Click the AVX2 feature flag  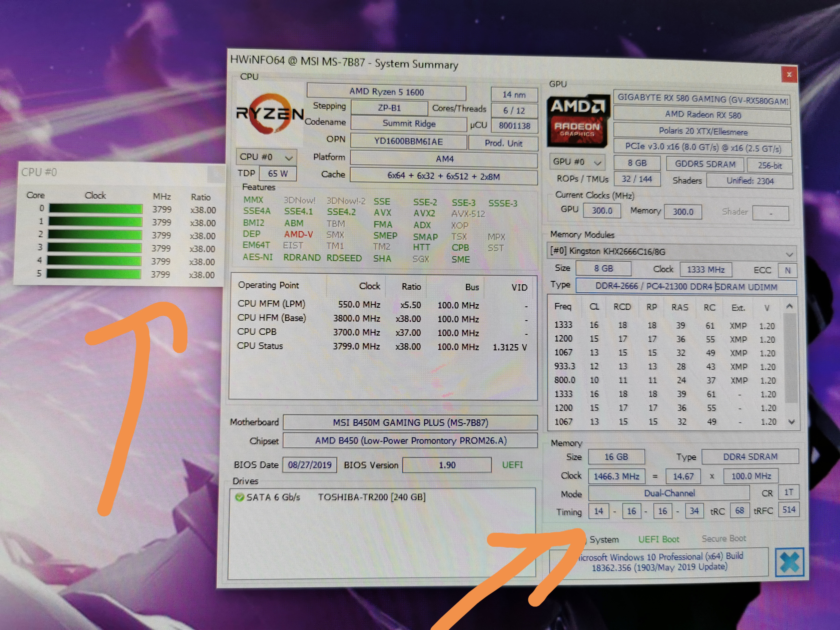point(424,213)
